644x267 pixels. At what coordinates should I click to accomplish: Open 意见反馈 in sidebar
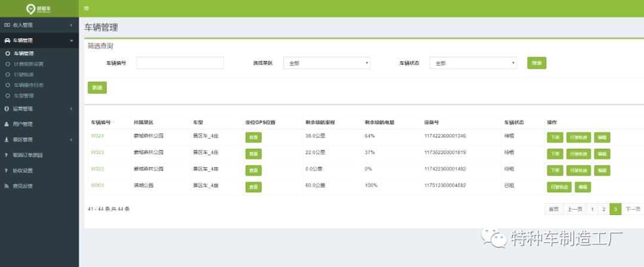(23, 186)
